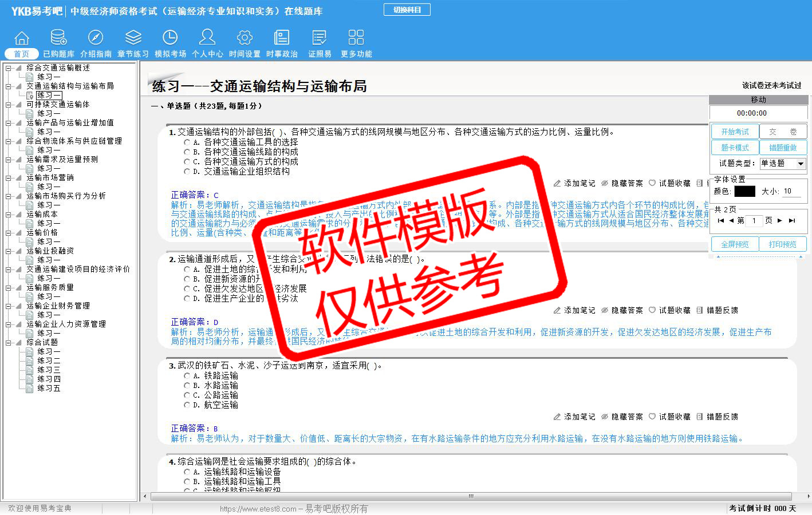Open the 已购题库 database icon
Viewport: 812px width, 515px height.
click(x=58, y=38)
